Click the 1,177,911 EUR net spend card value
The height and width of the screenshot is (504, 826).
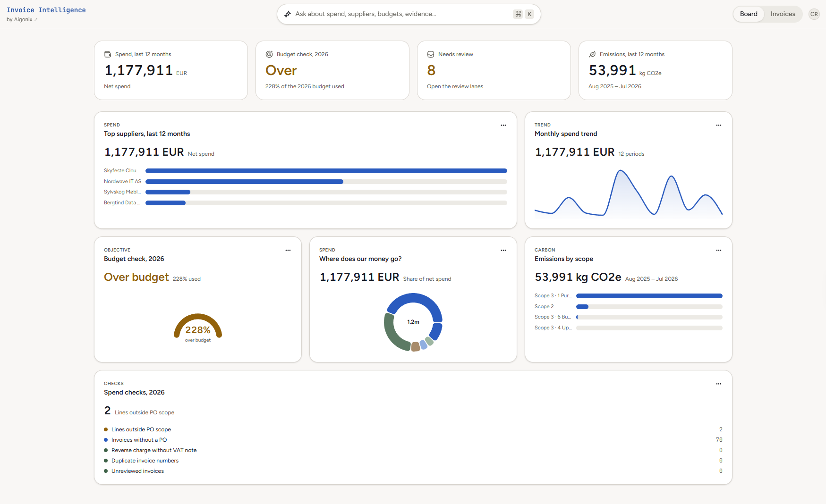145,70
